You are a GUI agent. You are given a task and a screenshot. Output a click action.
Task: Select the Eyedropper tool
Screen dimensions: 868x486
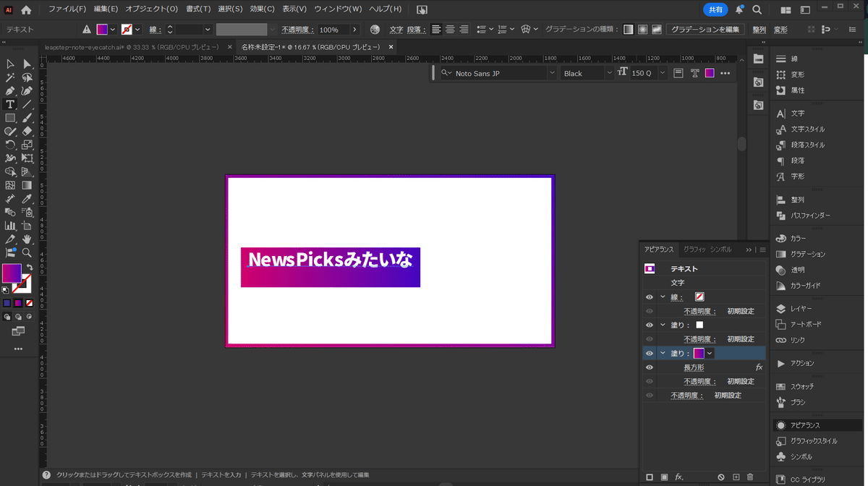pos(27,198)
